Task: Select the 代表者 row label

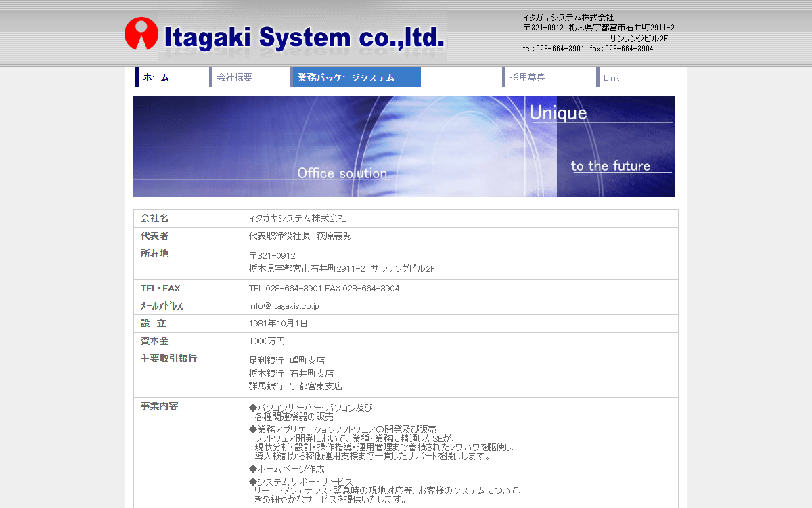Action: pos(154,236)
